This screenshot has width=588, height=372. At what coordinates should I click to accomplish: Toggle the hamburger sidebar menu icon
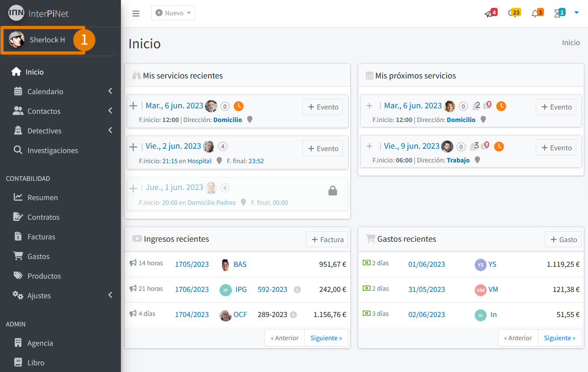[136, 13]
